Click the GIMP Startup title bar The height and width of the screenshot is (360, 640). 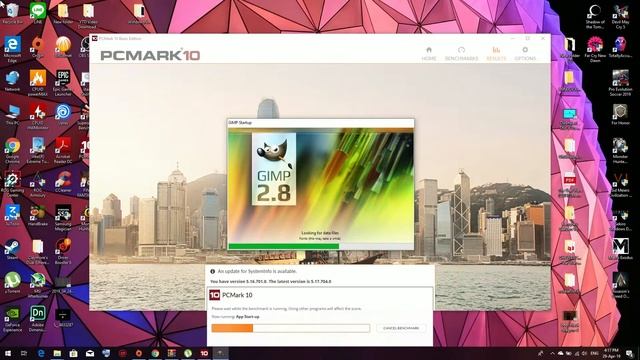321,122
